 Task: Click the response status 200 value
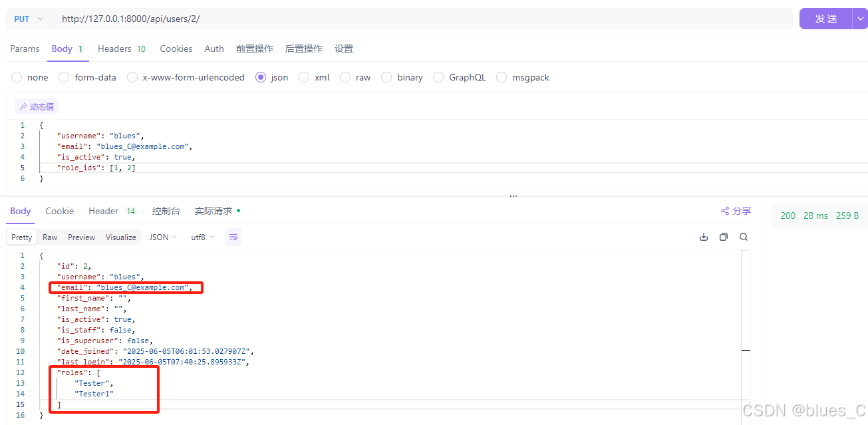[788, 215]
